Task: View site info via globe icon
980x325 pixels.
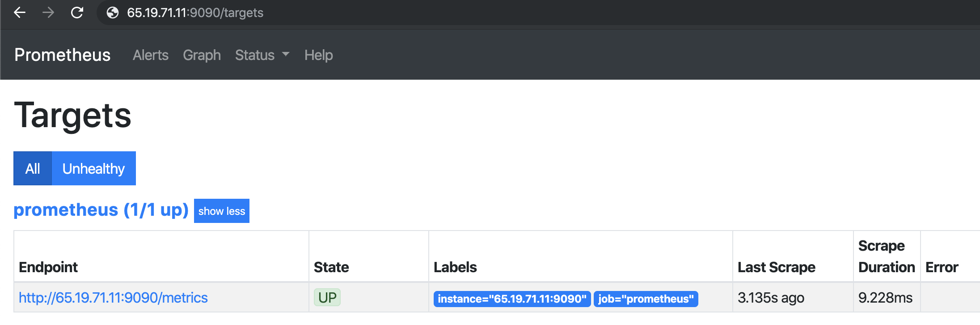Action: (113, 13)
